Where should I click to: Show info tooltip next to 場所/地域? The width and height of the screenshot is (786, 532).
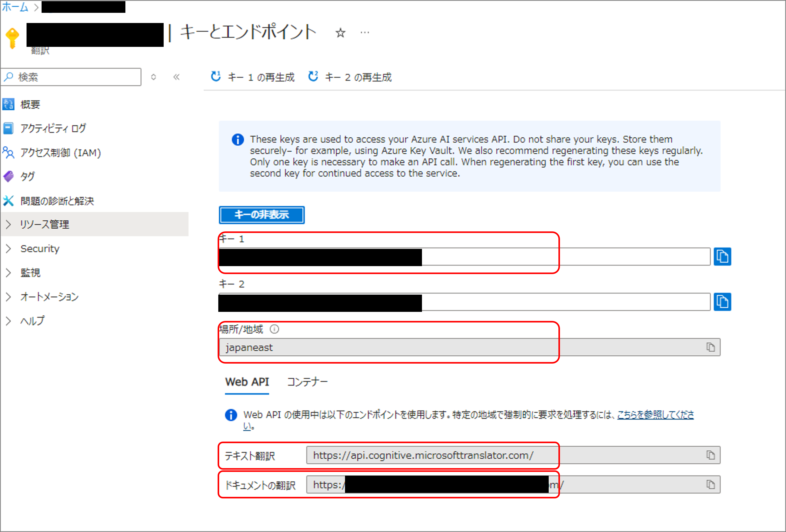pyautogui.click(x=275, y=329)
